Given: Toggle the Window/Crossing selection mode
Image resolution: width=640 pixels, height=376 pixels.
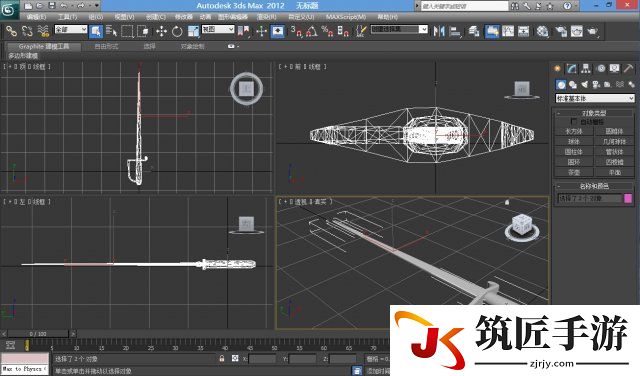Looking at the screenshot, I should coord(143,31).
